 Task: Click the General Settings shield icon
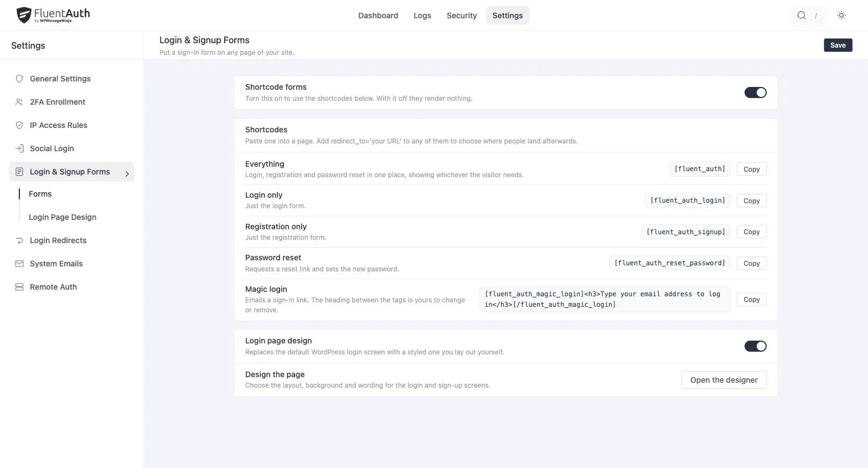click(19, 79)
